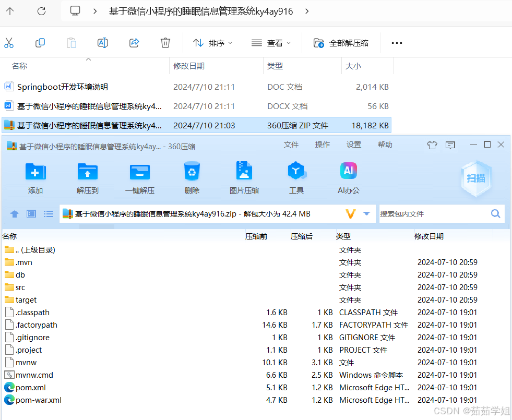
Task: Click the folder name breadcrumb in address bar
Action: click(x=201, y=11)
